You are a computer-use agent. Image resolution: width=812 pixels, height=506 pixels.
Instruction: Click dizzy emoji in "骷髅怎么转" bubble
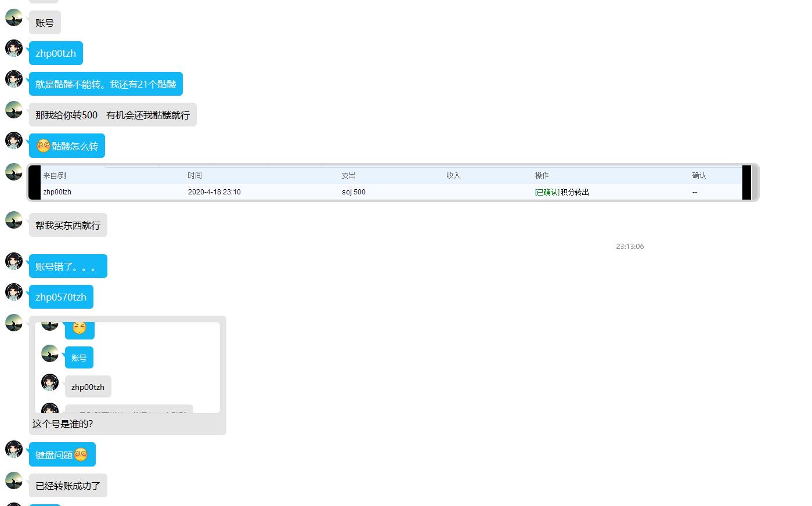click(x=43, y=146)
